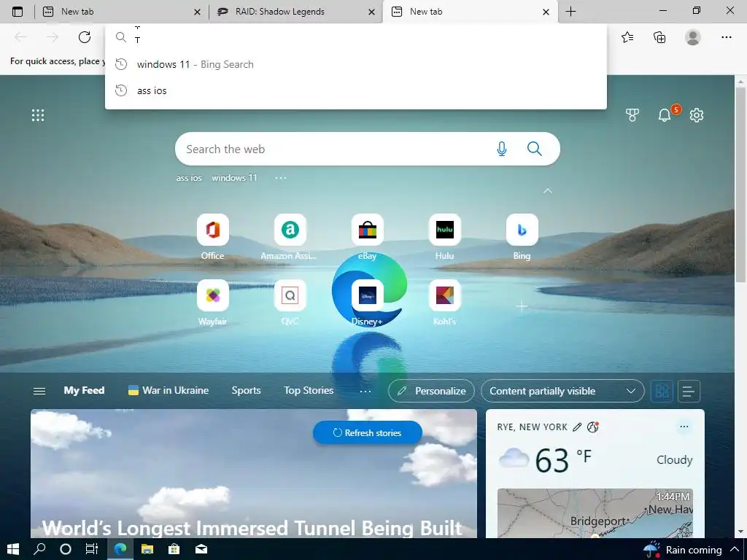The image size is (747, 560).
Task: Click the back navigation arrow
Action: click(20, 37)
